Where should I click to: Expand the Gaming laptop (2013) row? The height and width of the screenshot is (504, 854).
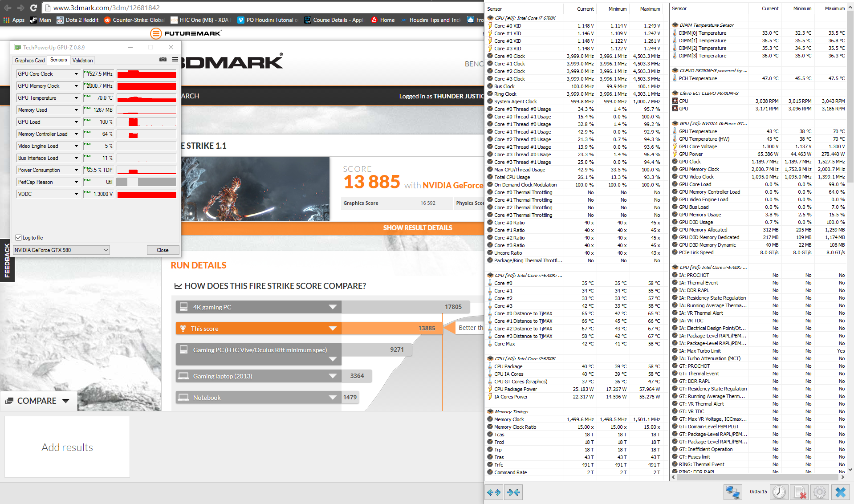point(333,376)
